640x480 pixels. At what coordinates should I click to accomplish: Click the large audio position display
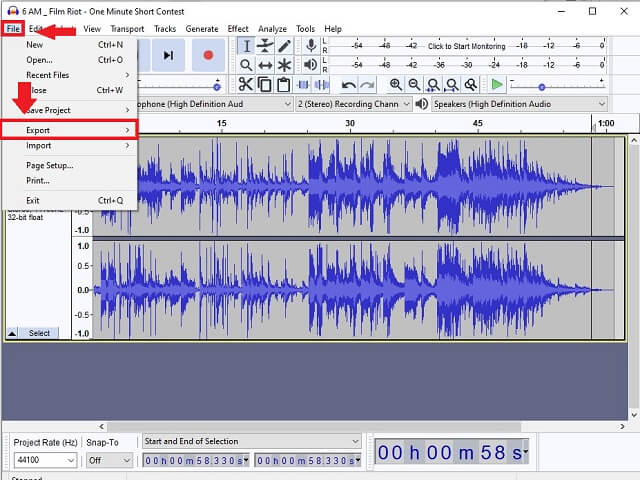(x=452, y=452)
